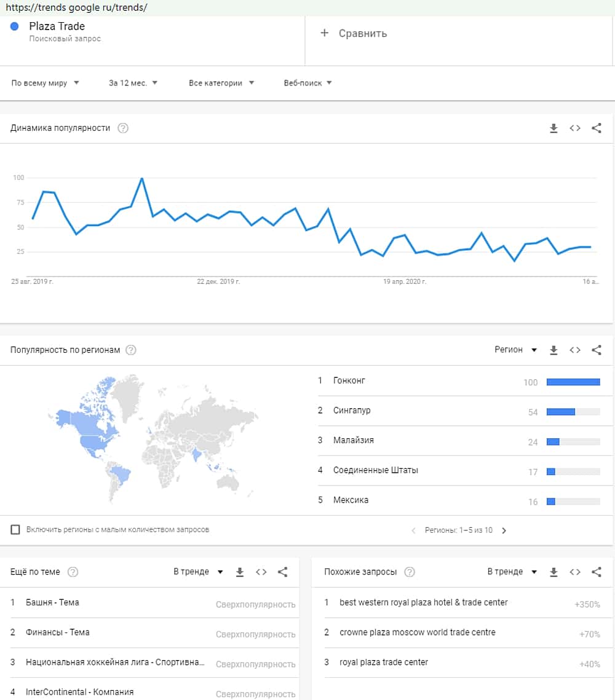This screenshot has width=615, height=700.
Task: Open the Все категории dropdown
Action: [221, 83]
